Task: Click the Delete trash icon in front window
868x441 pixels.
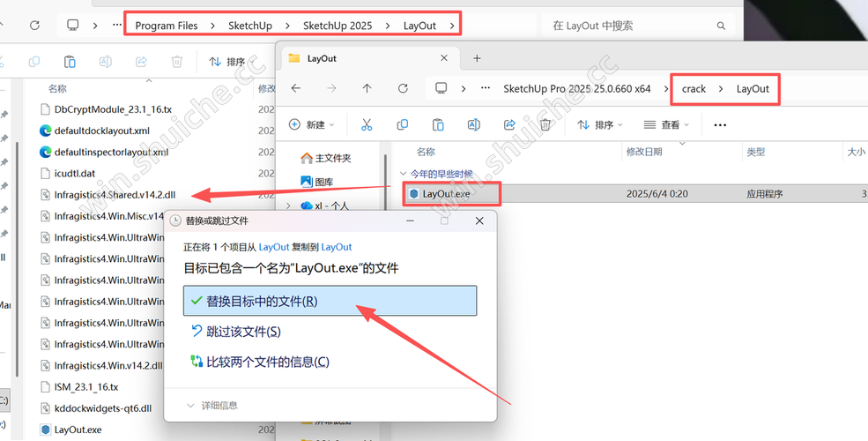Action: [x=545, y=125]
